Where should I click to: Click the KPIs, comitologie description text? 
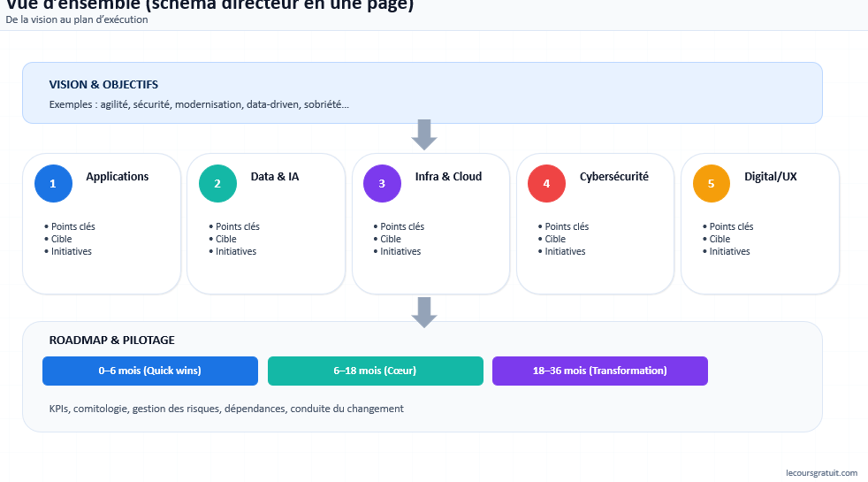(x=226, y=409)
